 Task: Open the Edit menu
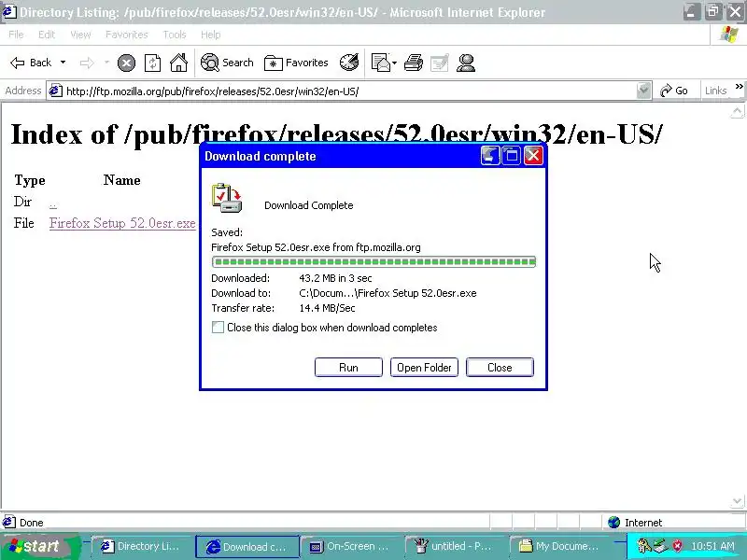(46, 35)
